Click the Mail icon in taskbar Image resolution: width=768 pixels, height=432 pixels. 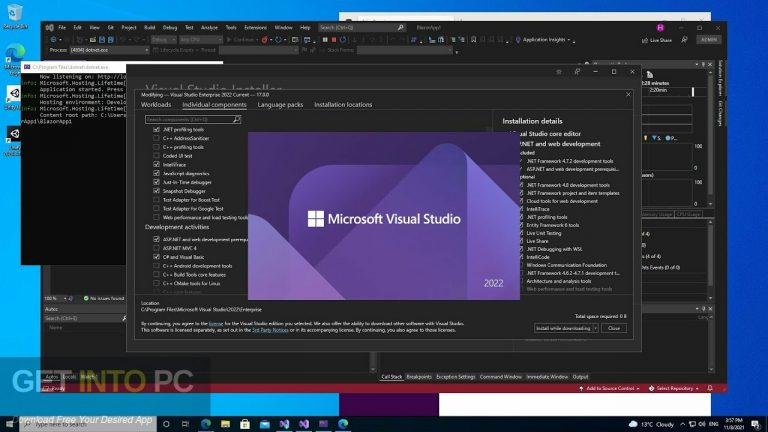tap(264, 424)
